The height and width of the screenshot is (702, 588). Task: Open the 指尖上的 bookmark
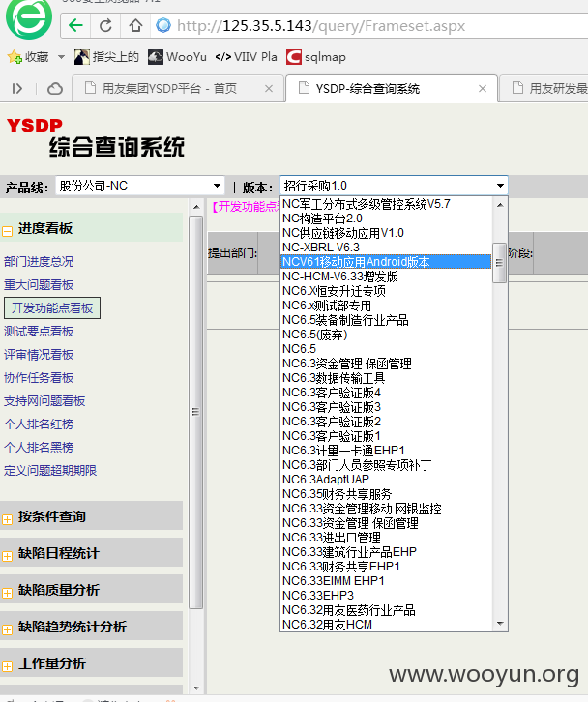pos(106,57)
